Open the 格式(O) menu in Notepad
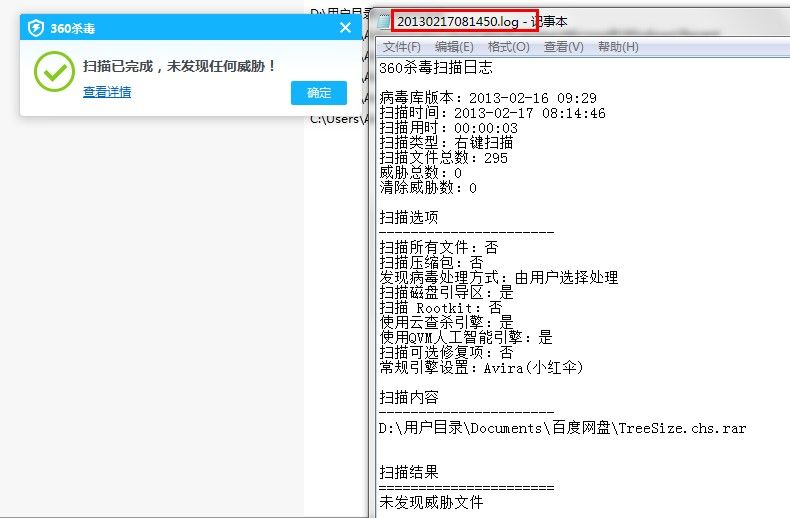The width and height of the screenshot is (790, 518). 508,47
